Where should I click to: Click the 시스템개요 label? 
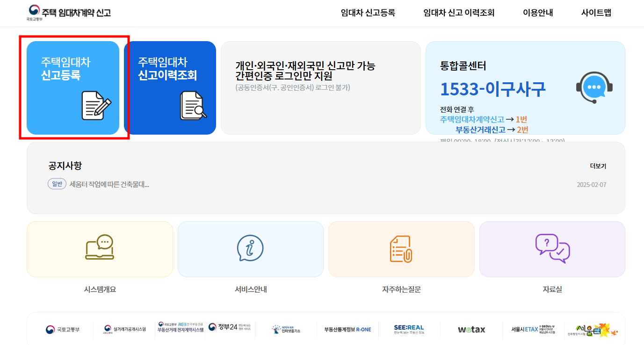100,289
